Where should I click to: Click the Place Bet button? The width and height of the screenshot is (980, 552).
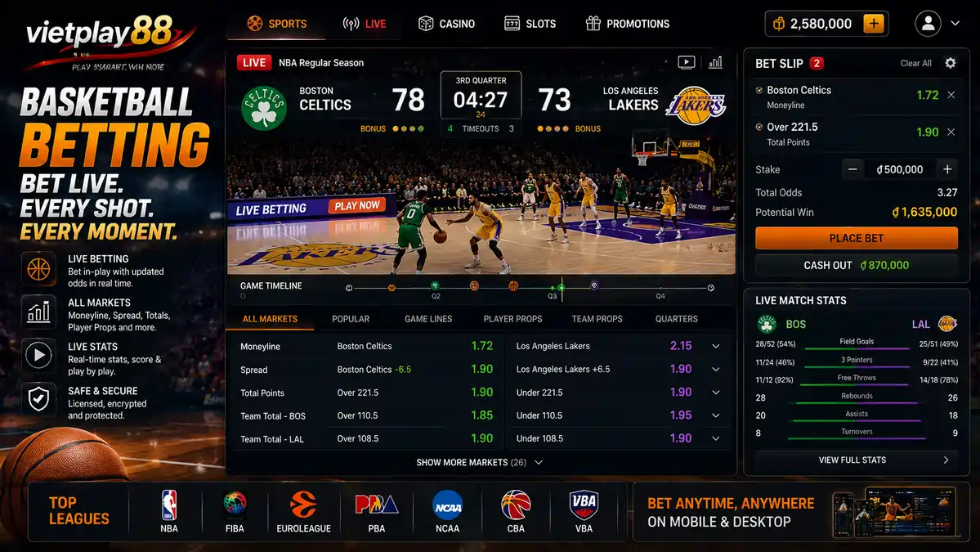857,238
